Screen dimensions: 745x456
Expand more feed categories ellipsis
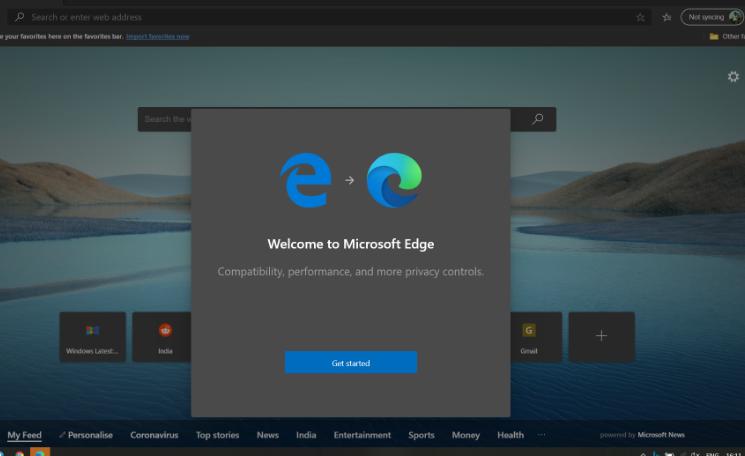(541, 435)
